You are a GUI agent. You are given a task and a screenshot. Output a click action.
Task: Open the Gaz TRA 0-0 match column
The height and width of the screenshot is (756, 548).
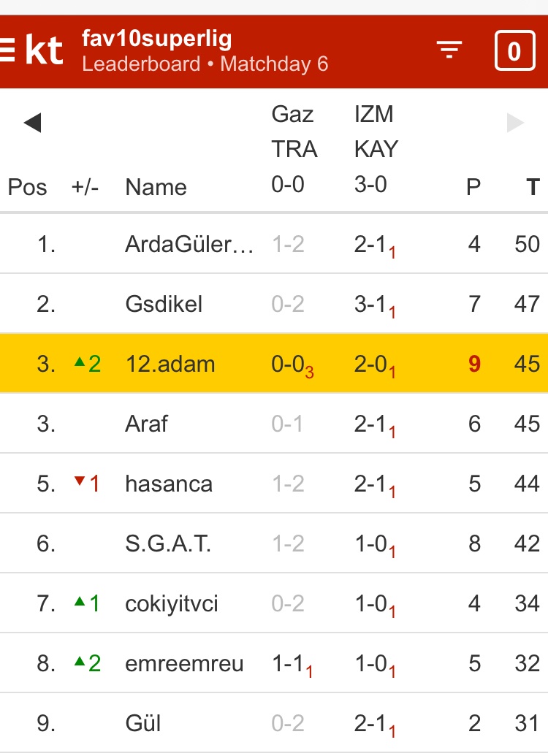coord(294,150)
